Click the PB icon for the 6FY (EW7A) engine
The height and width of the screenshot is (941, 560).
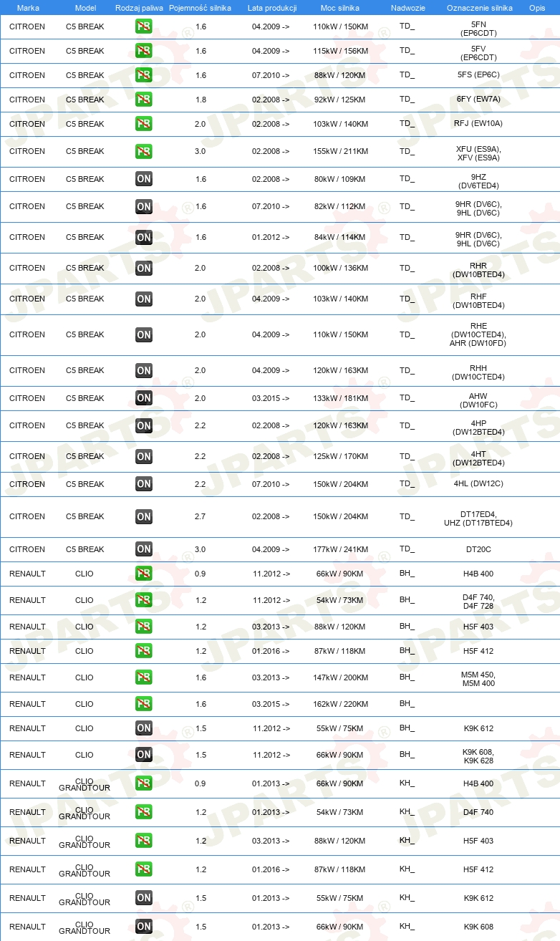tap(143, 100)
